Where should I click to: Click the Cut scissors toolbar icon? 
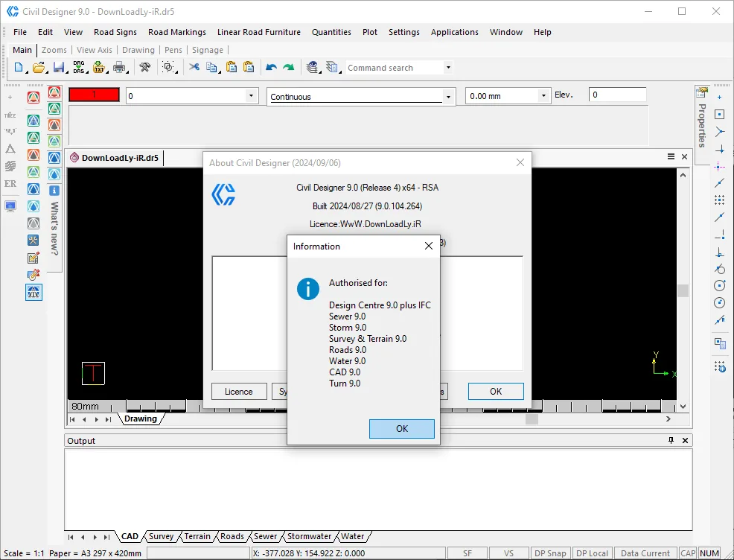(x=194, y=68)
